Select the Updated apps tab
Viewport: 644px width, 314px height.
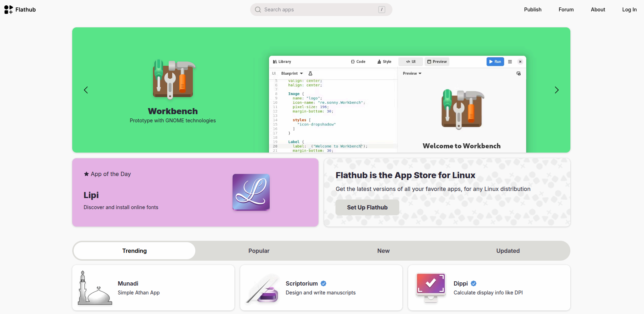(508, 251)
